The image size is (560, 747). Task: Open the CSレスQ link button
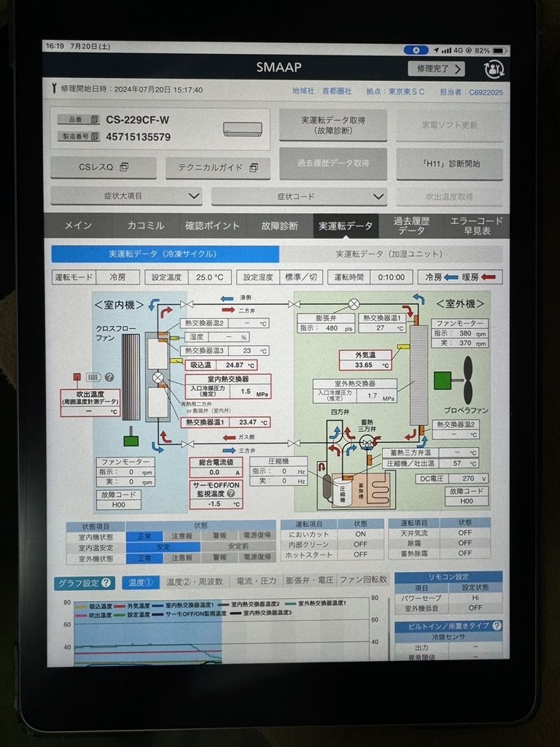tap(104, 167)
